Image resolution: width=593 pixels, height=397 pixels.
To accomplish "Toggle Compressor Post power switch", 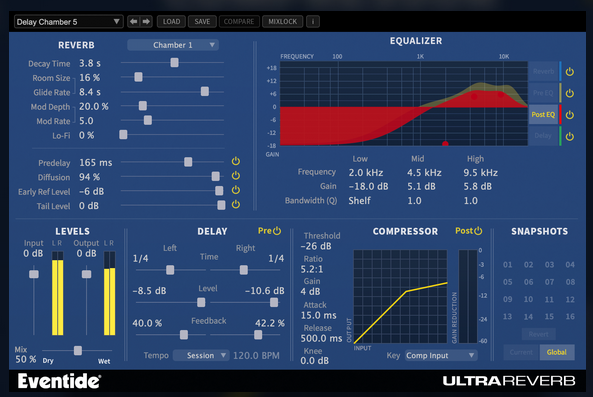I will [x=478, y=231].
